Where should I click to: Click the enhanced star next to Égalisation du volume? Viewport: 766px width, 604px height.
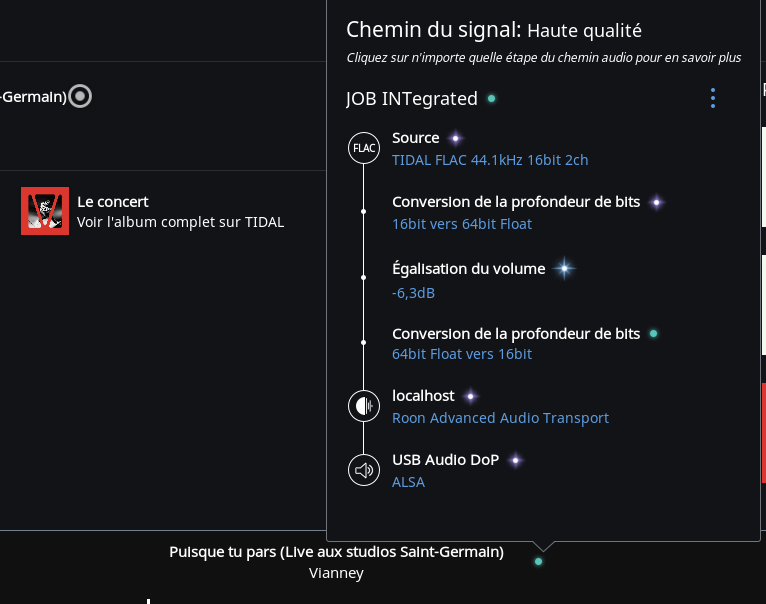[565, 268]
